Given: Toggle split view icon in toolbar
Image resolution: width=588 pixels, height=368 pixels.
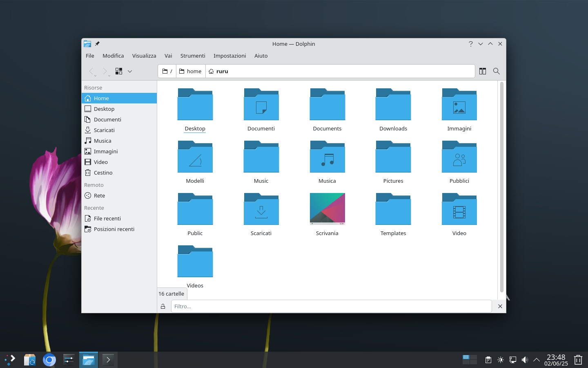Looking at the screenshot, I should [483, 71].
